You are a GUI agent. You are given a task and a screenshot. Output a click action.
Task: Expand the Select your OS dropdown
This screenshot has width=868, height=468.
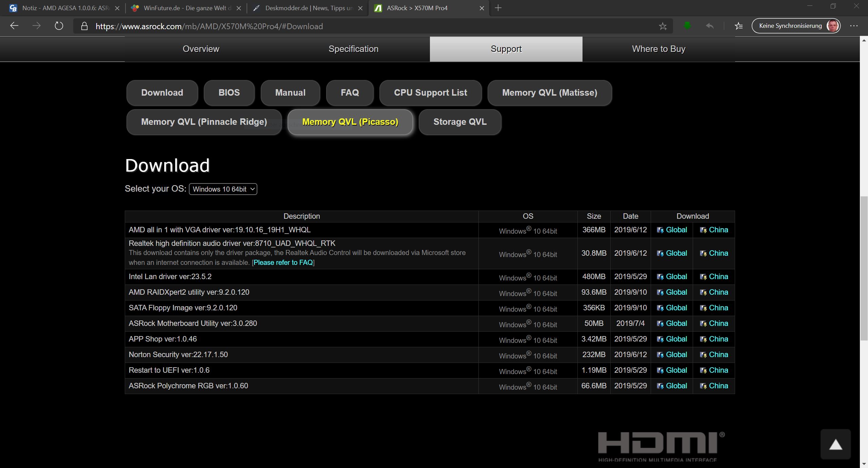click(223, 189)
